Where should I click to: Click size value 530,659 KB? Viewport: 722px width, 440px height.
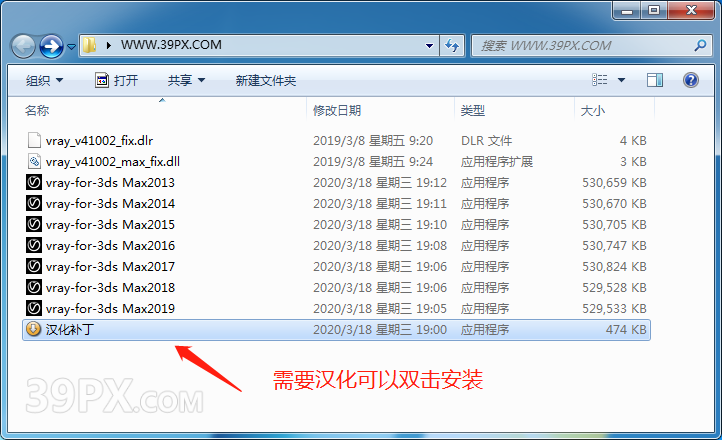coord(614,183)
